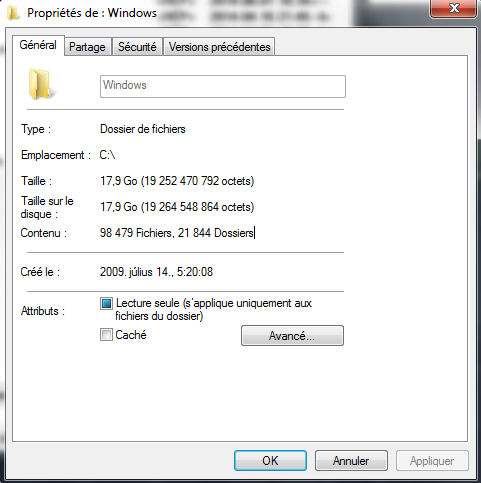Viewport: 481px width, 483px height.
Task: Select the Général tab
Action: pyautogui.click(x=38, y=45)
